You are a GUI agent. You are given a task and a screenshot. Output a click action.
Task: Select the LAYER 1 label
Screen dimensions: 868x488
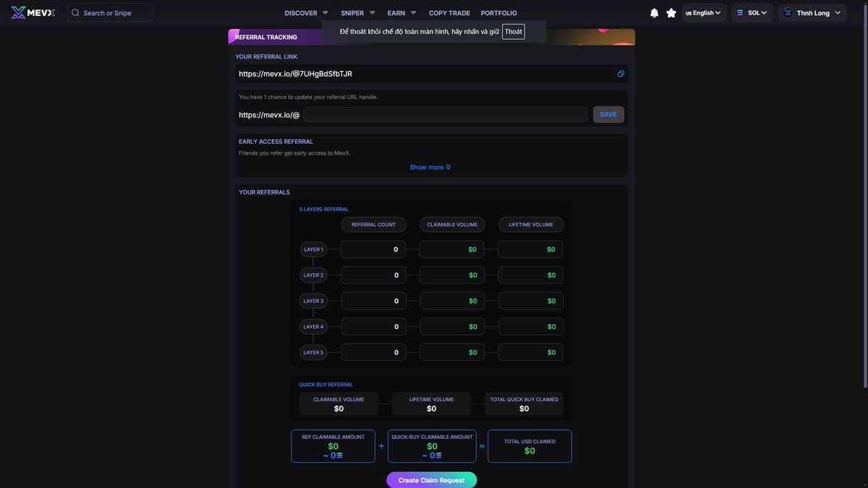313,249
